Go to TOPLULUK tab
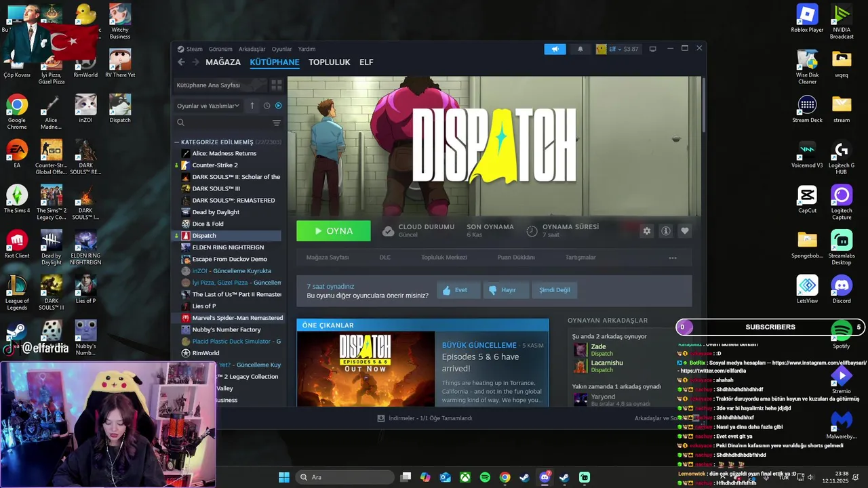 pyautogui.click(x=330, y=62)
